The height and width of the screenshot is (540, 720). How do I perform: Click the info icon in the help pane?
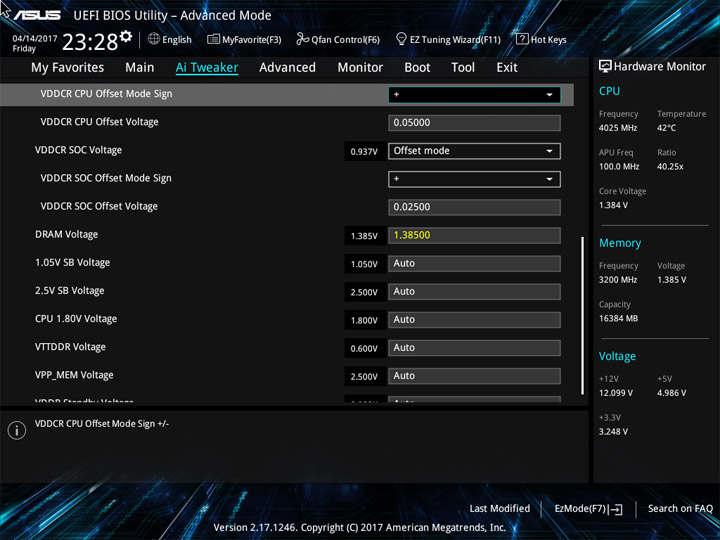tap(17, 430)
